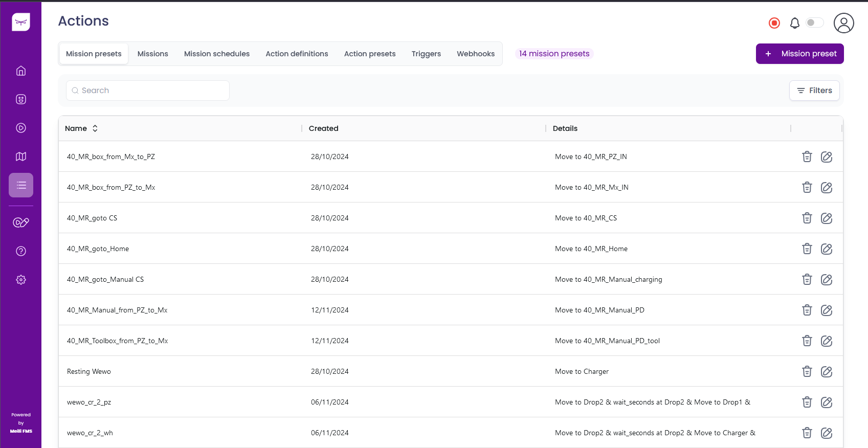Select the Resting Wewo name cell
This screenshot has height=448, width=868.
89,371
